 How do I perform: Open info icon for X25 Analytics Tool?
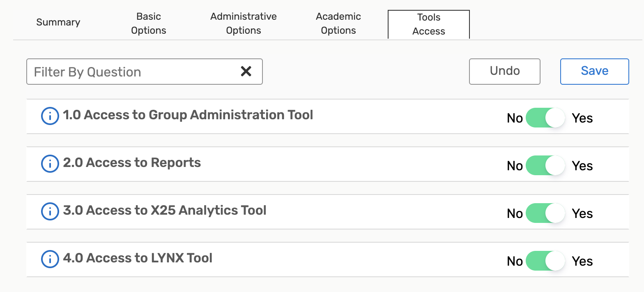(50, 212)
